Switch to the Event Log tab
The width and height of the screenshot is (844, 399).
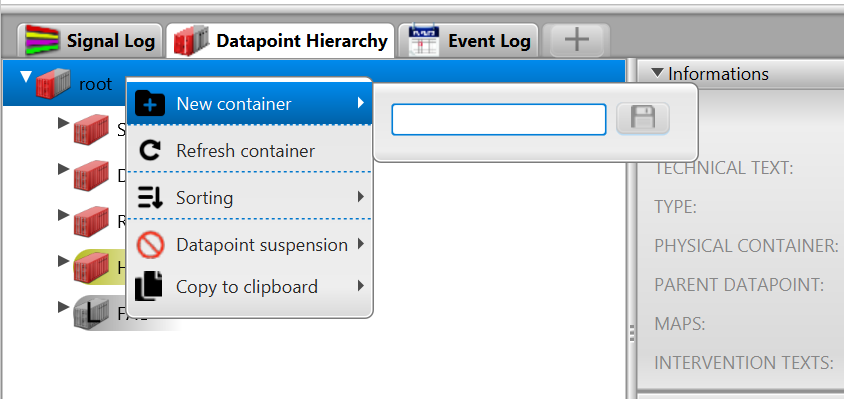(468, 40)
